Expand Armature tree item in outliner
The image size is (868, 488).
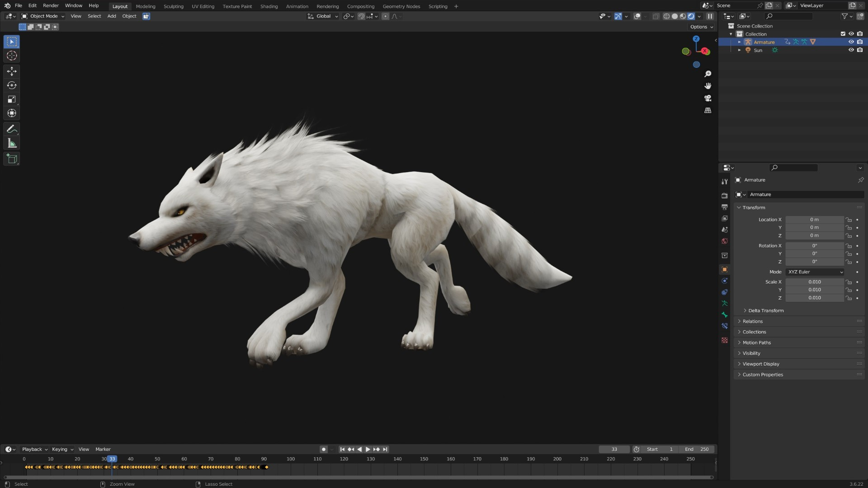click(x=740, y=42)
